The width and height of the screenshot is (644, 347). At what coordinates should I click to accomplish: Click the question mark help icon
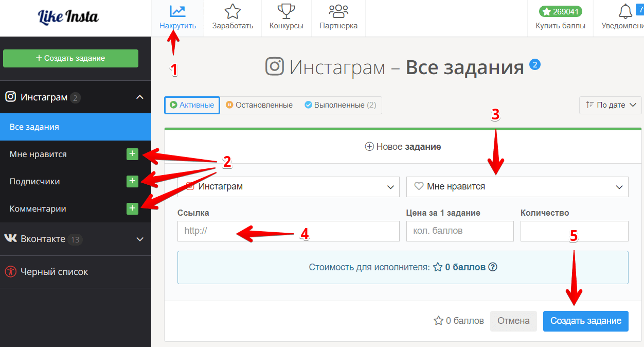493,267
